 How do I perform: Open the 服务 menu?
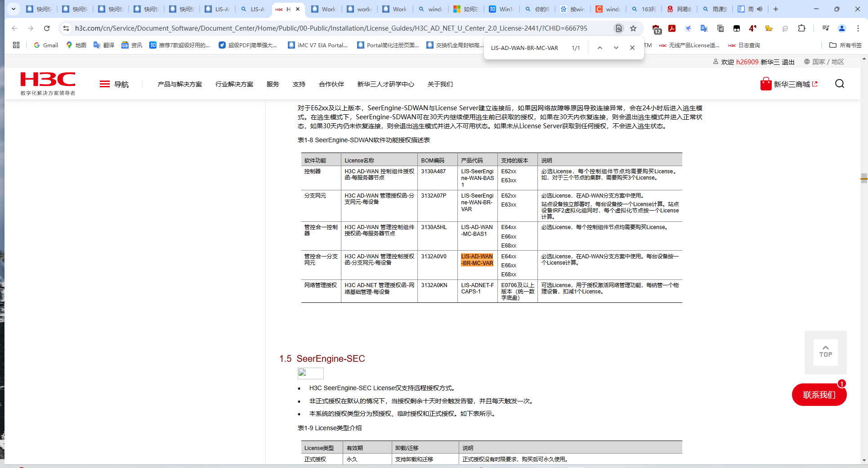(x=273, y=84)
